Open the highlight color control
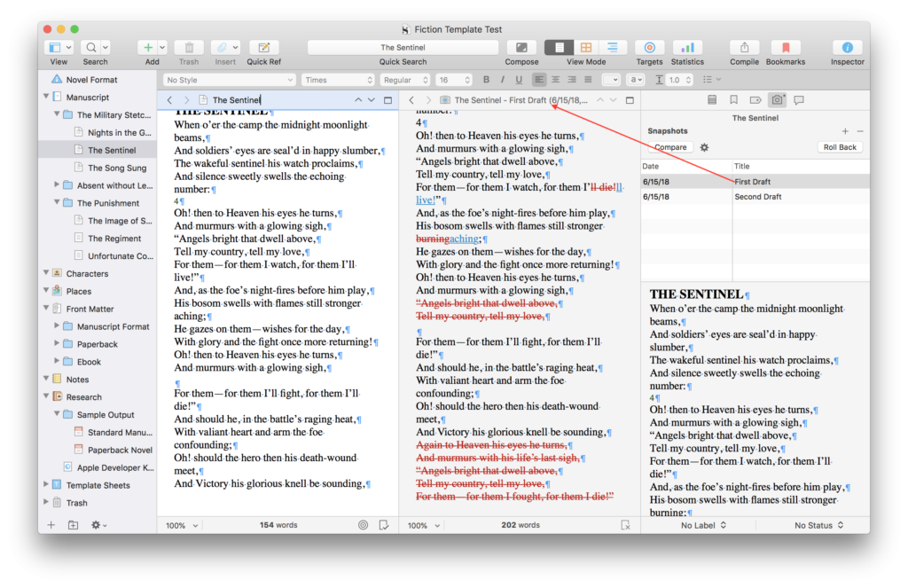Screen dimensions: 908x588 click(636, 80)
